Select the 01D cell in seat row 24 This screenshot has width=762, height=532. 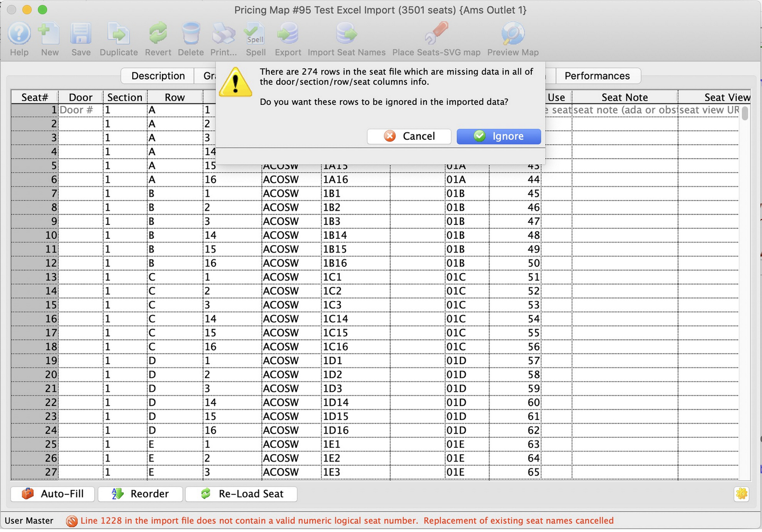coord(467,430)
